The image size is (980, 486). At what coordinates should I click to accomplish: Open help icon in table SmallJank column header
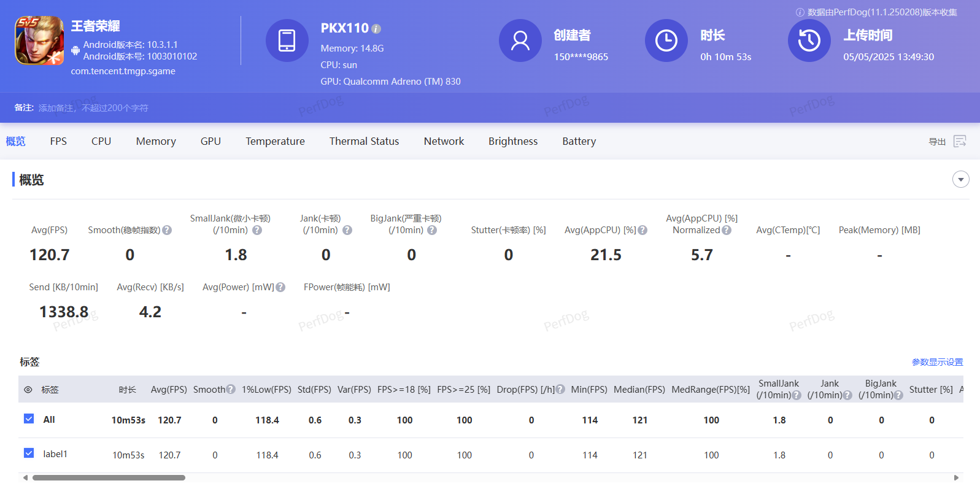(x=797, y=395)
